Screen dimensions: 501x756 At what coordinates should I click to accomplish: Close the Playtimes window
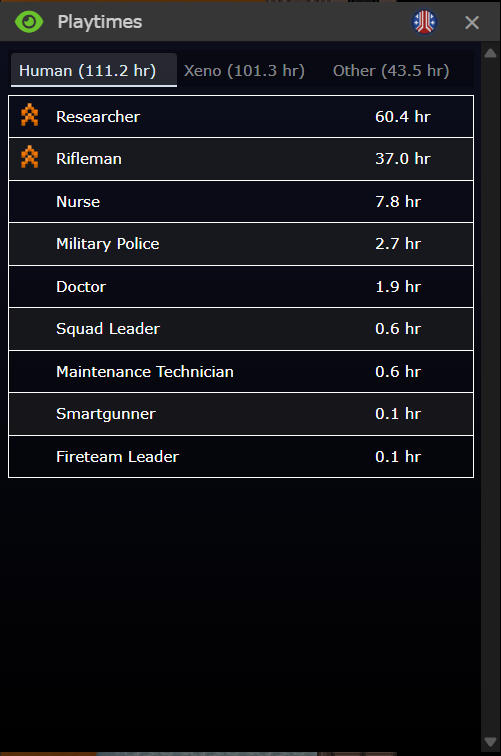click(x=472, y=22)
